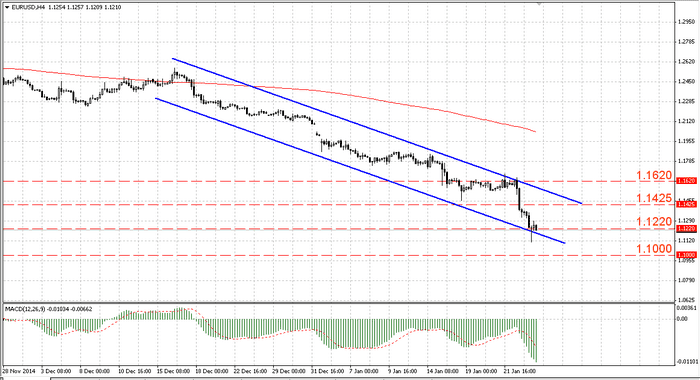The image size is (700, 380).
Task: Click the 19 Jan 00:00 time label
Action: [x=481, y=371]
